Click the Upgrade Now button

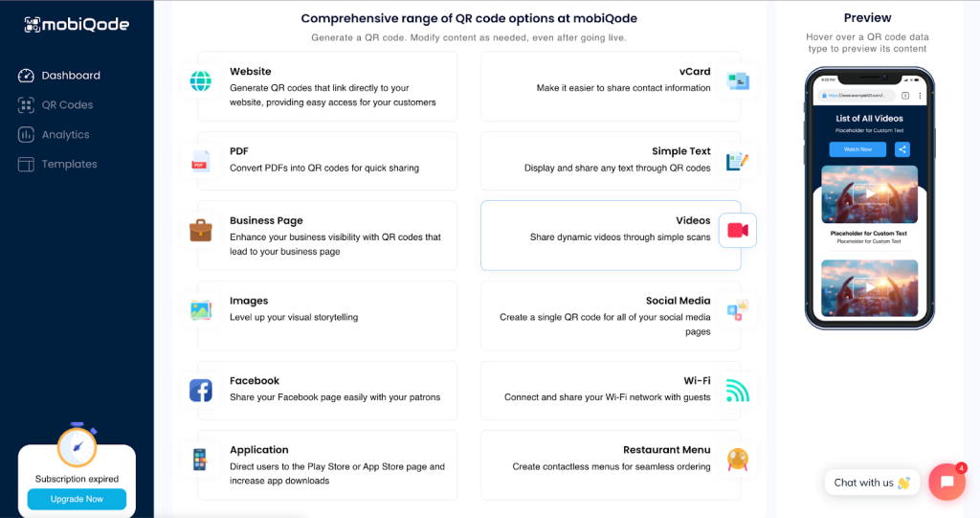click(x=77, y=499)
